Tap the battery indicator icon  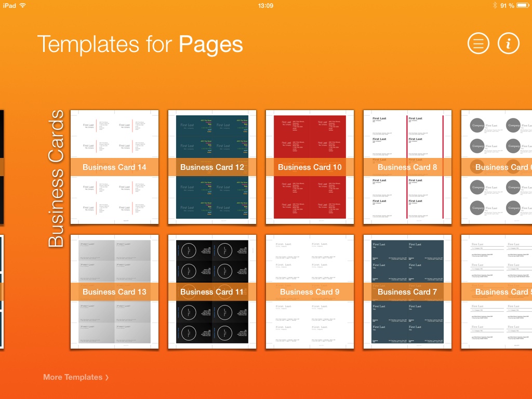click(523, 5)
